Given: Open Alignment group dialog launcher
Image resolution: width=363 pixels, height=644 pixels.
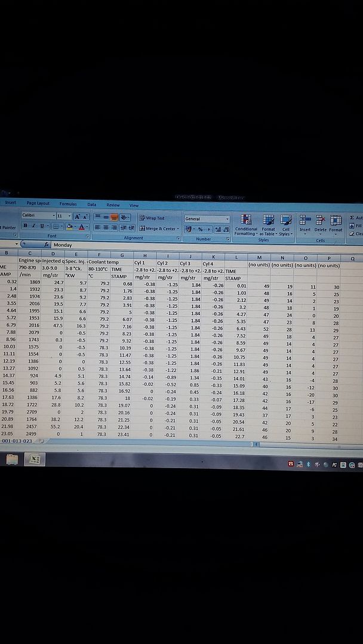Looking at the screenshot, I should (x=179, y=238).
